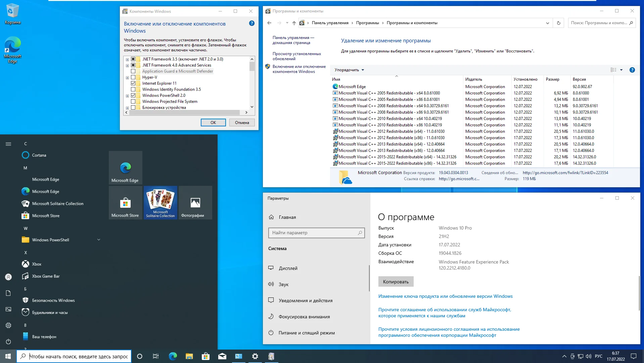
Task: Open the Recycle Bin desktop icon
Action: [12, 14]
